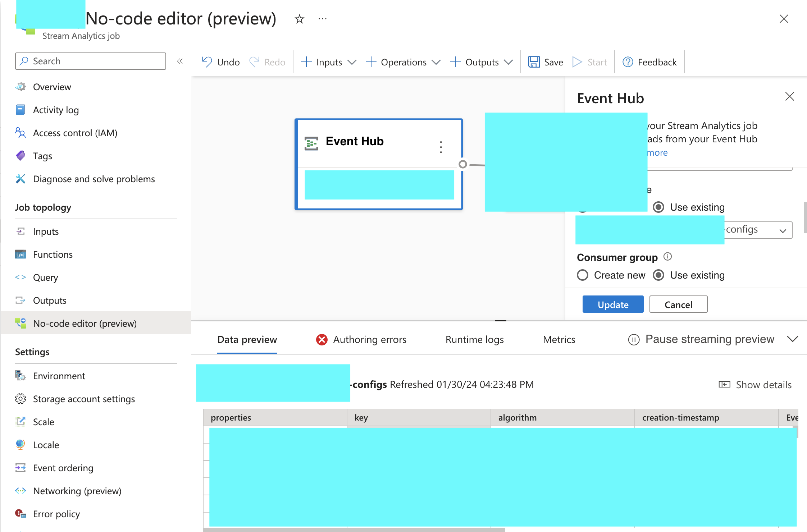Click the Query icon in the sidebar
Viewport: 807px width, 532px height.
pyautogui.click(x=21, y=277)
